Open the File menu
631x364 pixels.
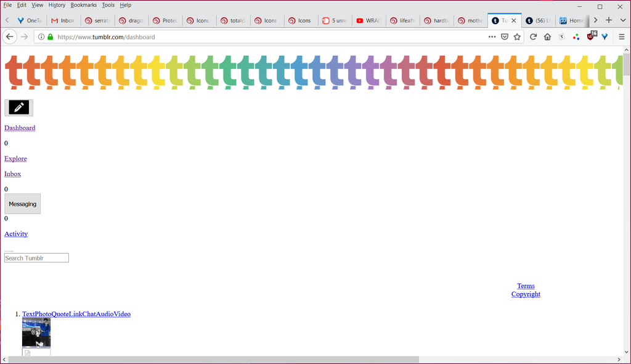point(7,5)
